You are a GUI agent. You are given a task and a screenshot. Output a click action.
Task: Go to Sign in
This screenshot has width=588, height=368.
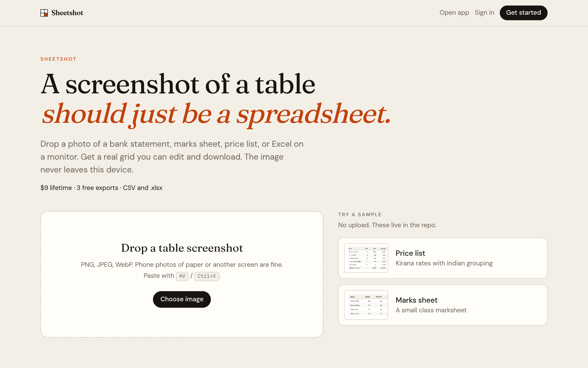pyautogui.click(x=484, y=13)
